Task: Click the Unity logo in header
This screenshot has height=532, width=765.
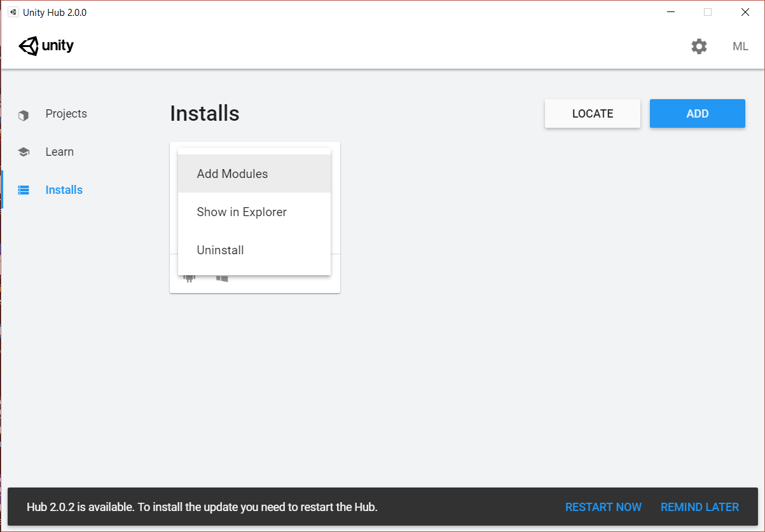Action: [46, 46]
